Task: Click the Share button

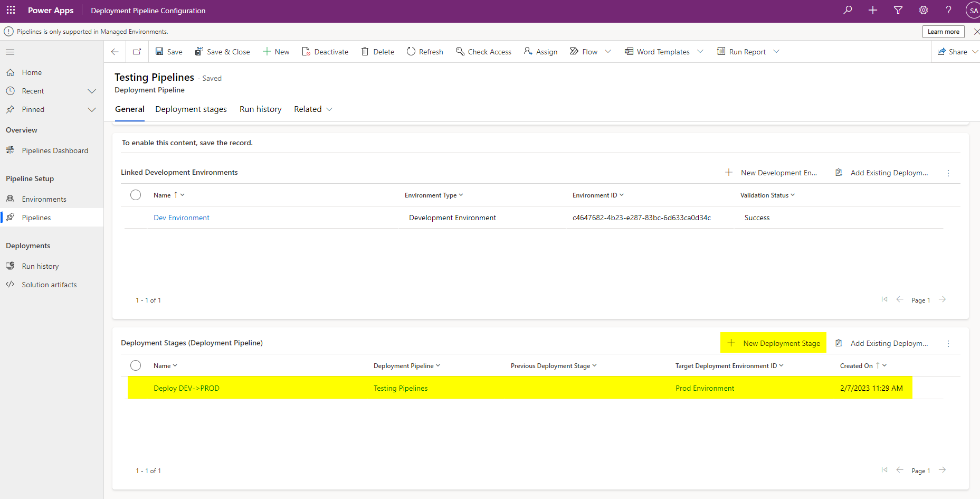Action: pyautogui.click(x=952, y=52)
